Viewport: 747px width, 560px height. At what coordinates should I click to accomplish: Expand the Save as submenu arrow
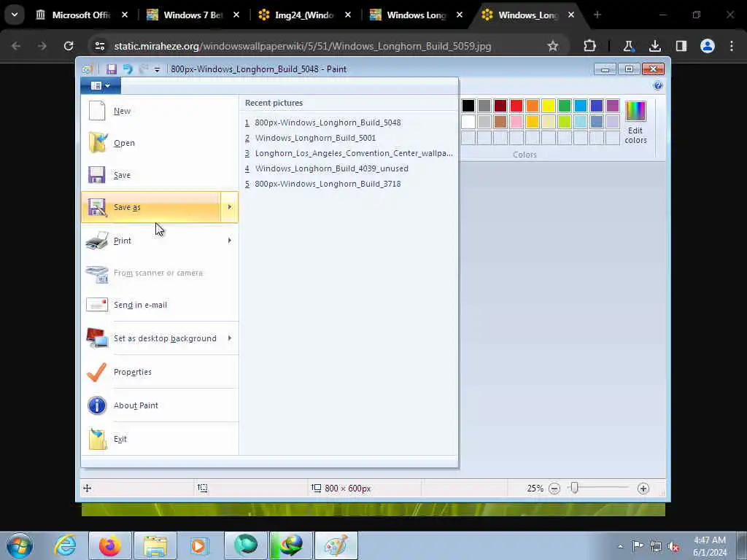coord(229,207)
